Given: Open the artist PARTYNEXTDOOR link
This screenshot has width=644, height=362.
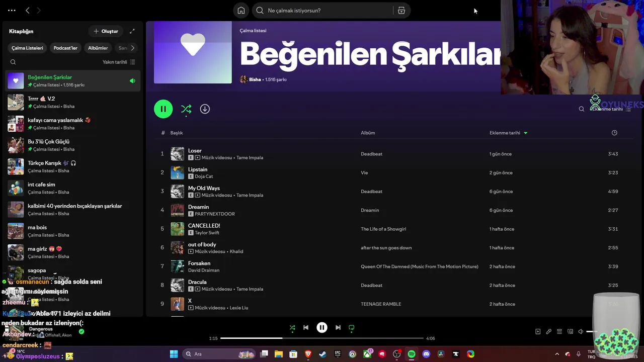Looking at the screenshot, I should tap(215, 214).
